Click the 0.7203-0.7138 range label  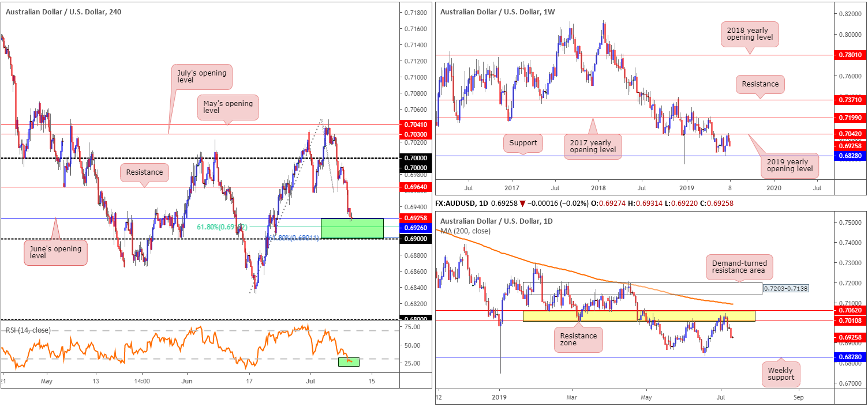click(x=785, y=288)
